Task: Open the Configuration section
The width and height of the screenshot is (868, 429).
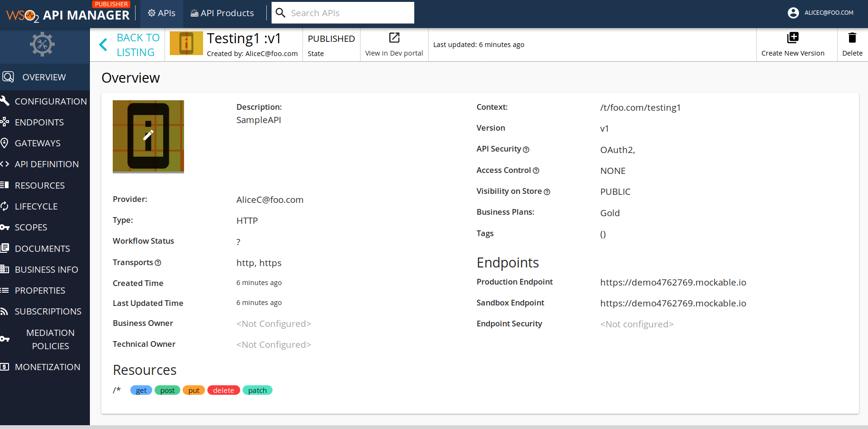Action: (x=50, y=101)
